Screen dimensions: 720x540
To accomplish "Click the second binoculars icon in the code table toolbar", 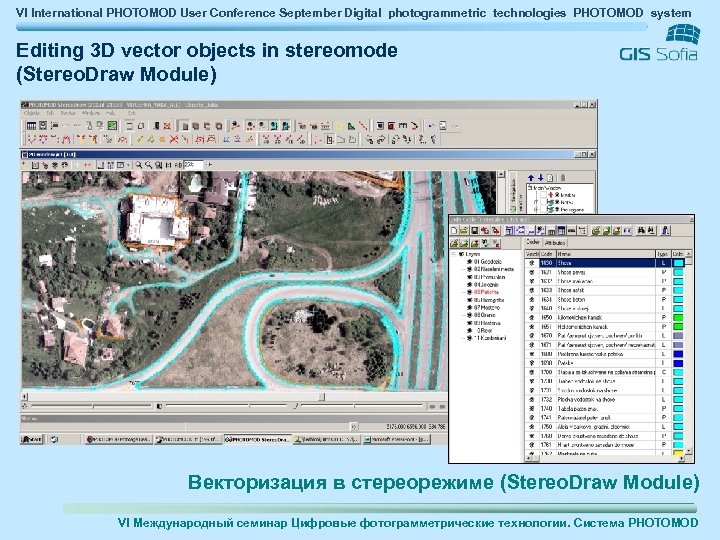I will point(651,231).
